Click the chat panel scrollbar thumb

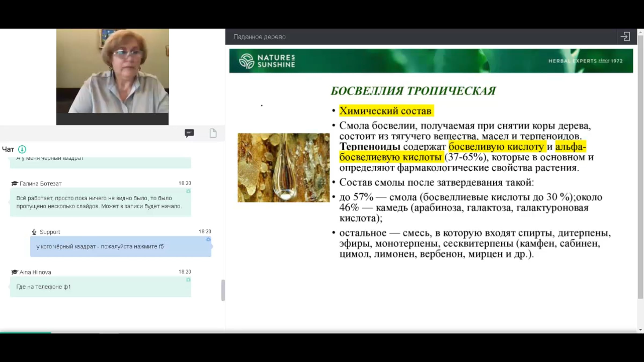(x=223, y=290)
